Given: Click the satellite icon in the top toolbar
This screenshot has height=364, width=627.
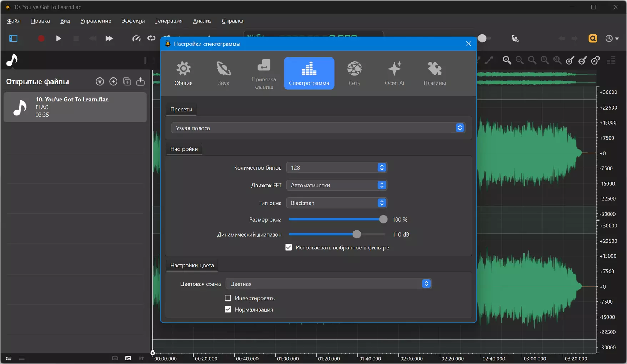Looking at the screenshot, I should (x=515, y=38).
